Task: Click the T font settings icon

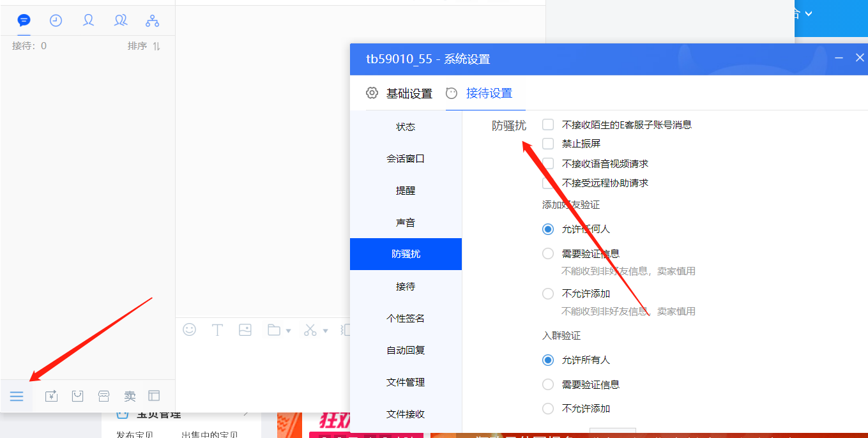Action: coord(217,329)
